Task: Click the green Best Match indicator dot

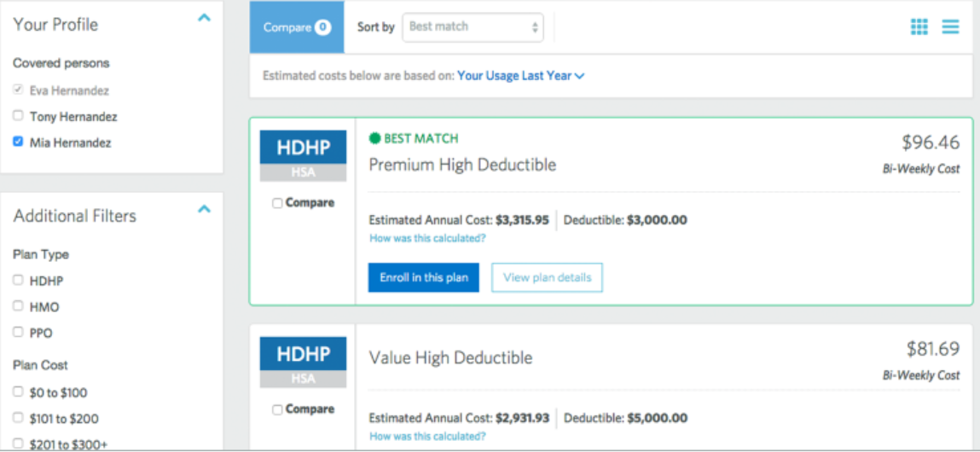Action: point(374,138)
